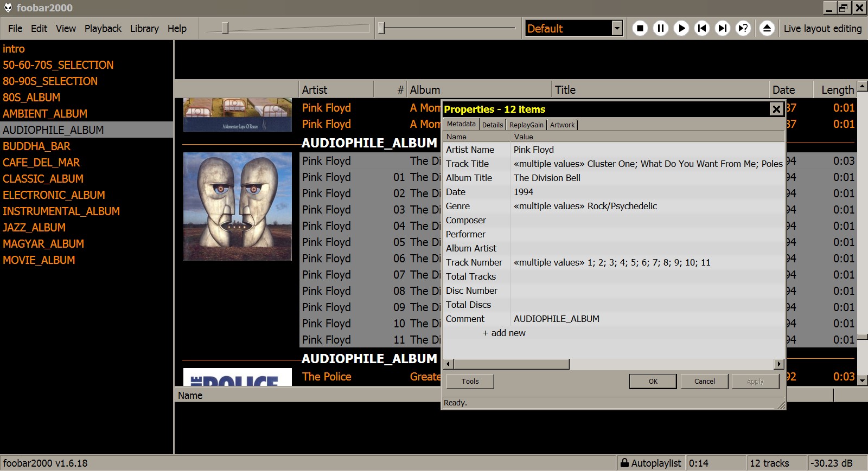
Task: Switch to the Details tab
Action: point(493,125)
